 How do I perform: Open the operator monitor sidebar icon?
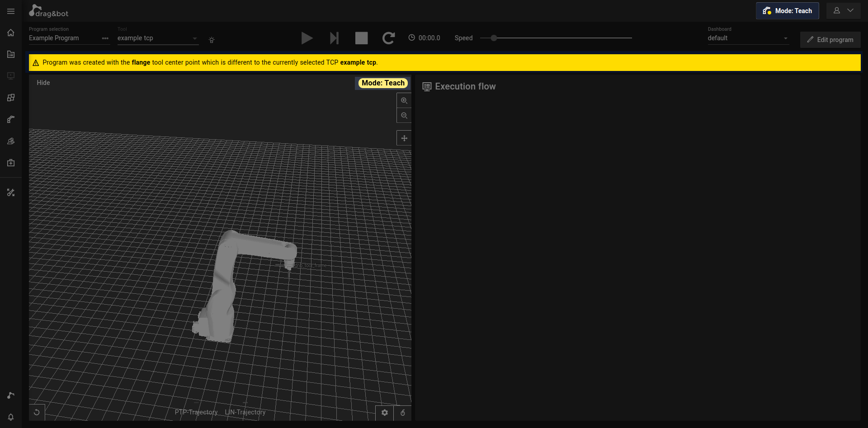11,76
